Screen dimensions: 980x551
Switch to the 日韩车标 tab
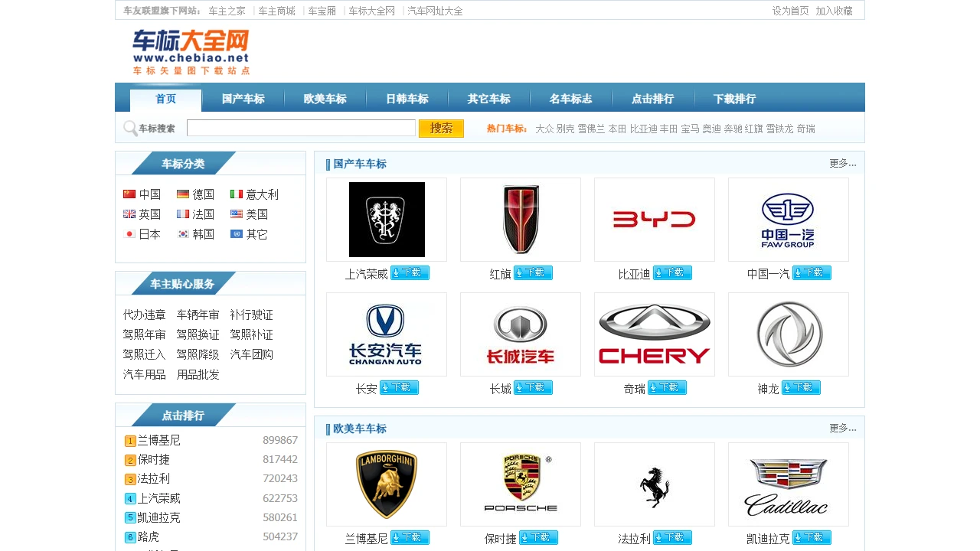(407, 98)
